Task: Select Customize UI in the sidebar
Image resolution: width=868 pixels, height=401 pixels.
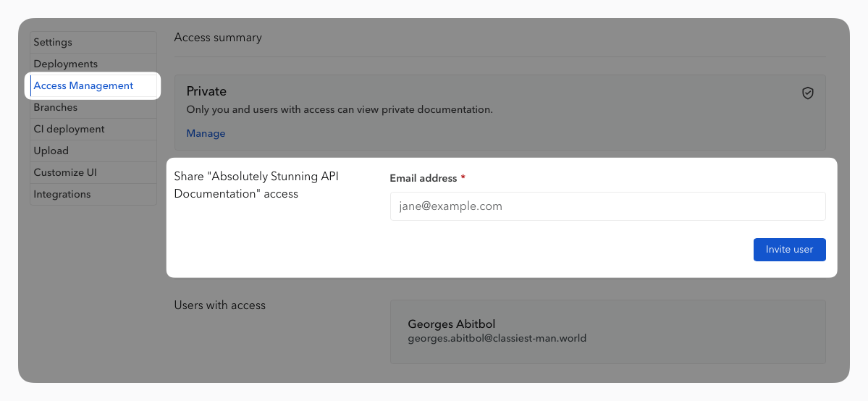Action: click(x=64, y=173)
